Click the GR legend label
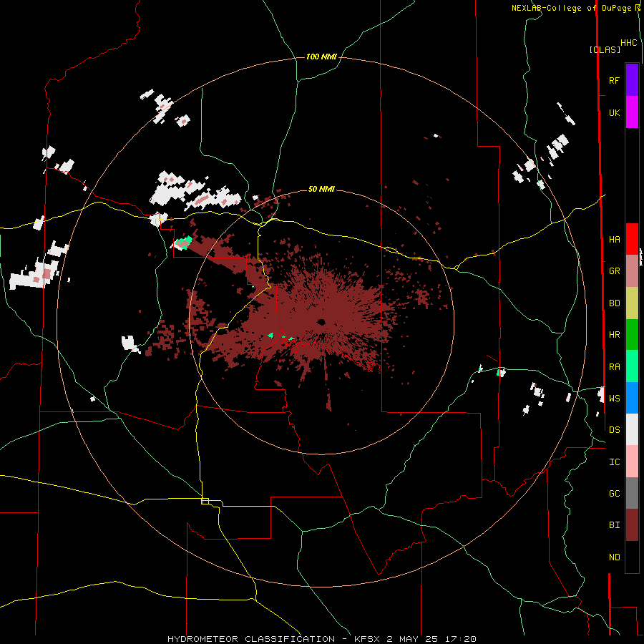This screenshot has width=644, height=644. click(x=614, y=271)
